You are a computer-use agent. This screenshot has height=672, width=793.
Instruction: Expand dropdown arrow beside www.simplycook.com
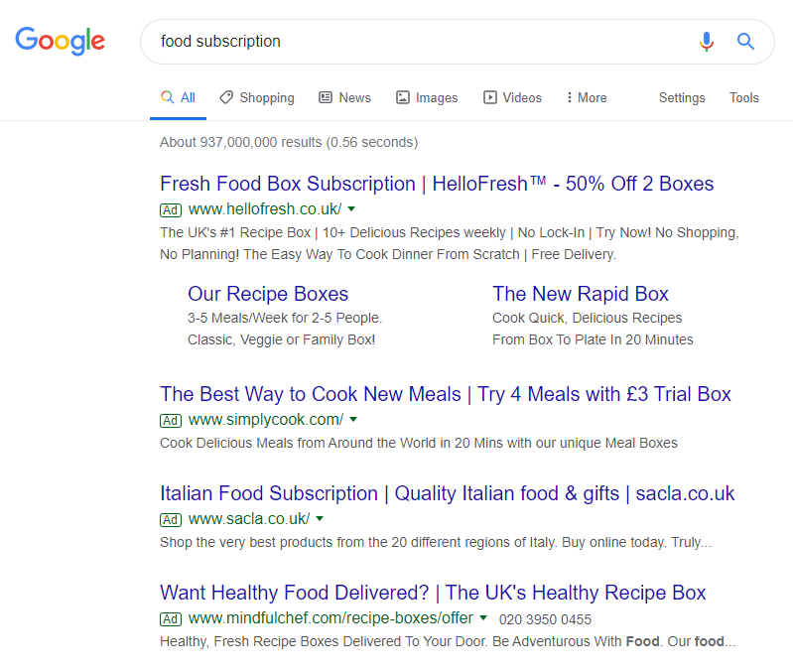click(353, 419)
